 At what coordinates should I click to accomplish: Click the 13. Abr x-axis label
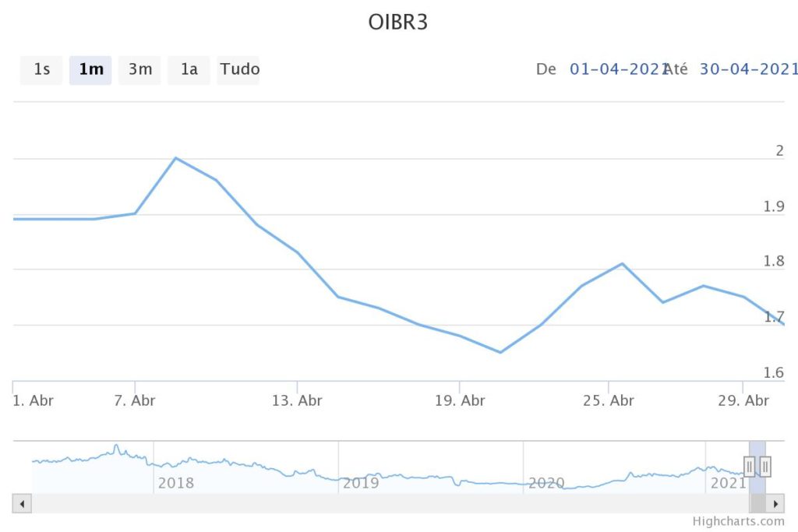coord(297,401)
